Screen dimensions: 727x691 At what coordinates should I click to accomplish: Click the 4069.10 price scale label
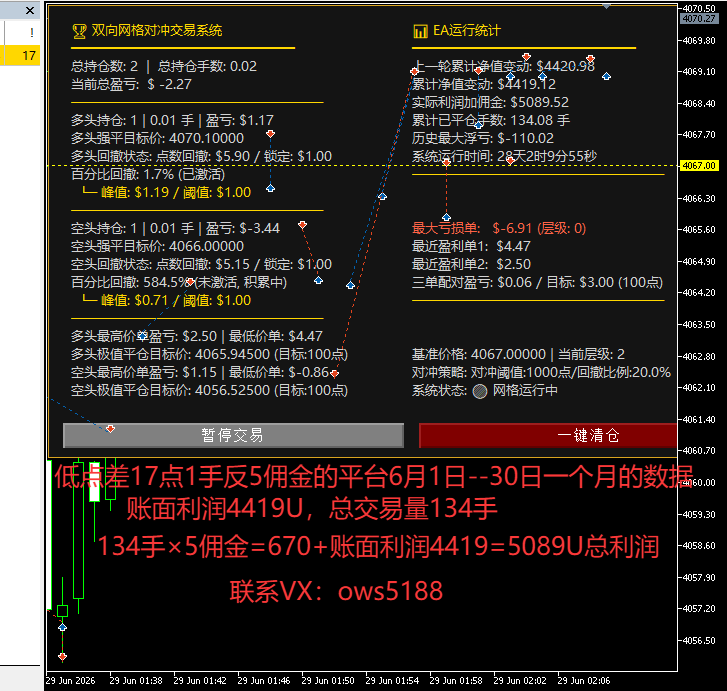coord(699,71)
